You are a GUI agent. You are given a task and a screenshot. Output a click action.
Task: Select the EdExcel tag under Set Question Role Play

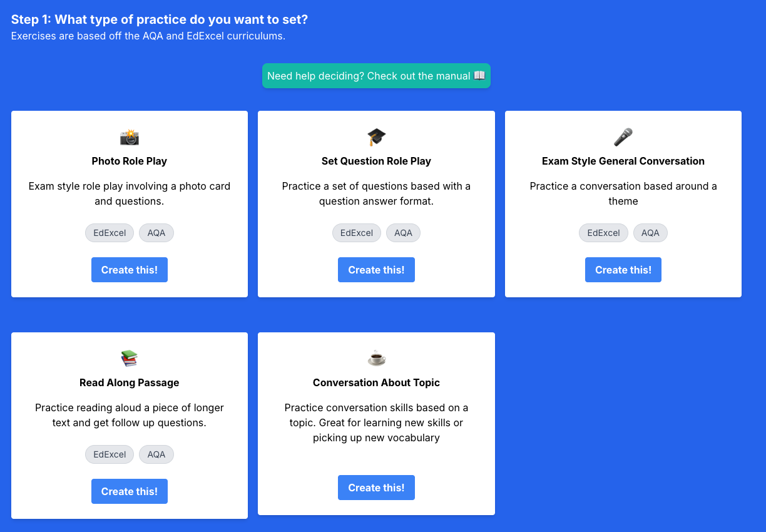(357, 233)
